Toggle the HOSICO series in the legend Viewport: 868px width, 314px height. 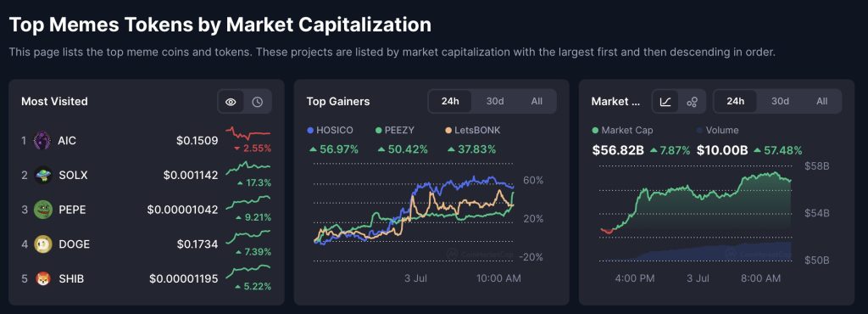tap(330, 130)
